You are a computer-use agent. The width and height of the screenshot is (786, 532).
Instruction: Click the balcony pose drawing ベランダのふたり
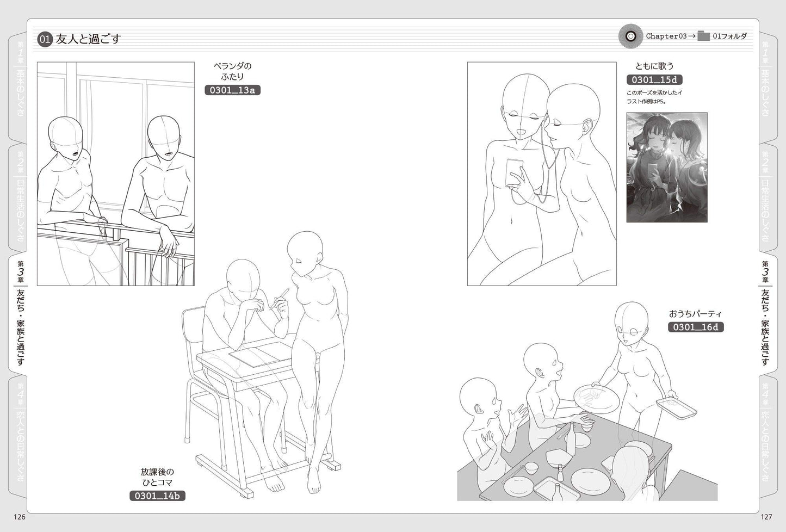(115, 174)
